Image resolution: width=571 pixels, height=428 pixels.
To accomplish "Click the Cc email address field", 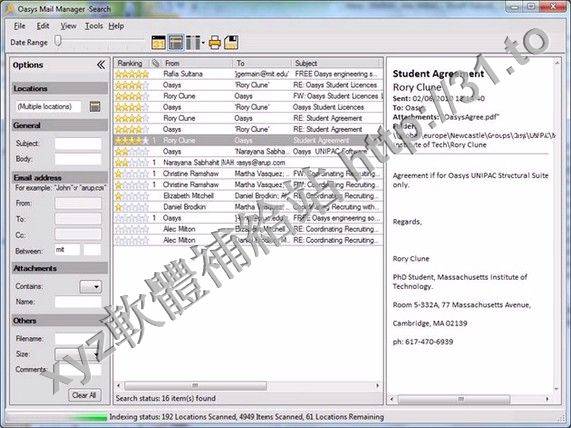I will tap(78, 235).
